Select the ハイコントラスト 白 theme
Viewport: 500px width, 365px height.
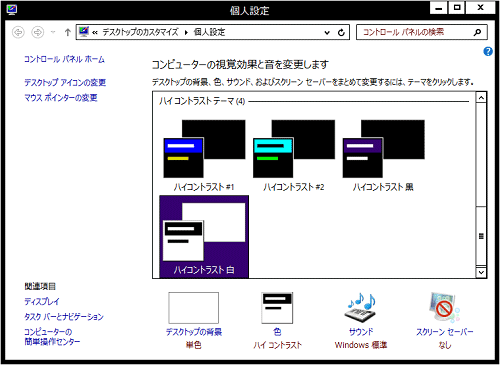click(x=204, y=237)
